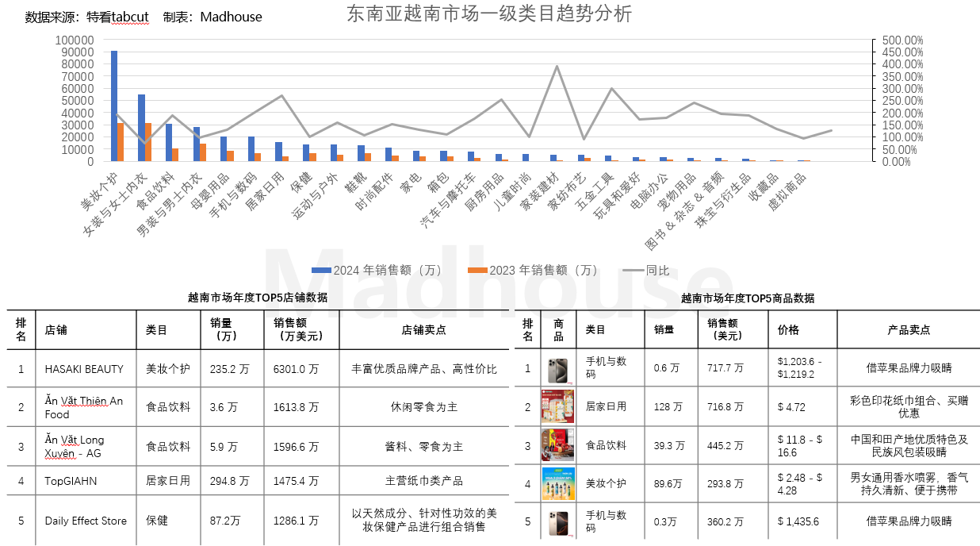The width and height of the screenshot is (980, 546).
Task: Click the 1286.1 万 sales amount cell
Action: tap(296, 521)
